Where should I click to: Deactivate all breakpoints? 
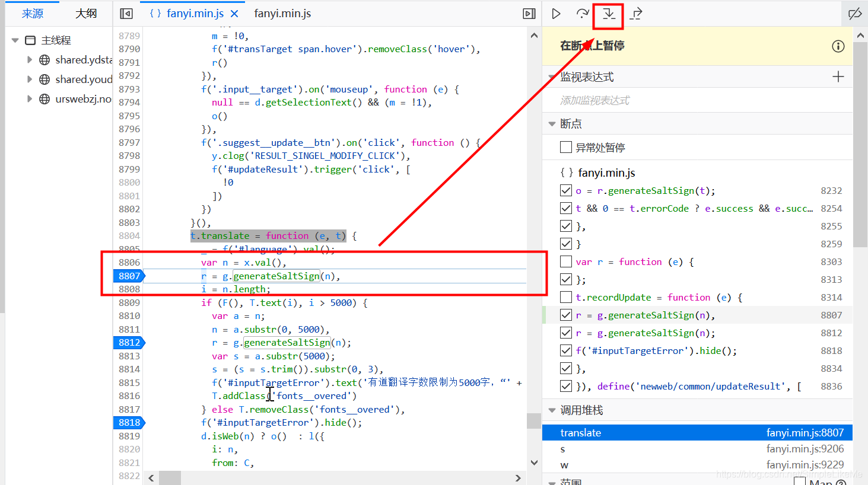[x=855, y=14]
